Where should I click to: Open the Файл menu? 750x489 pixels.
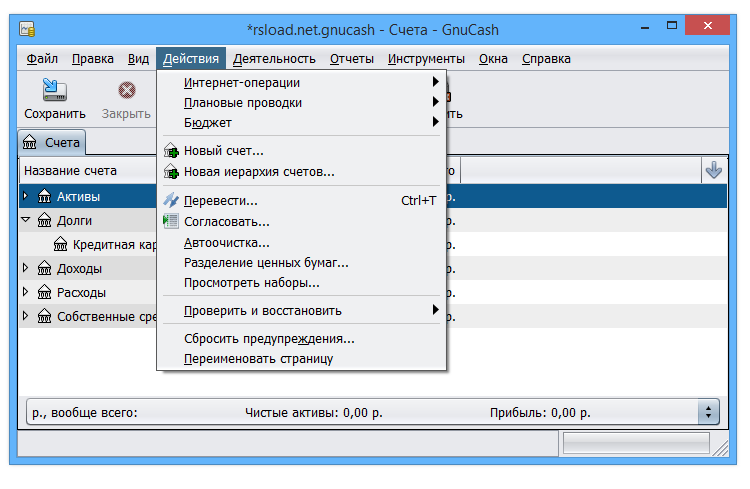tap(42, 59)
